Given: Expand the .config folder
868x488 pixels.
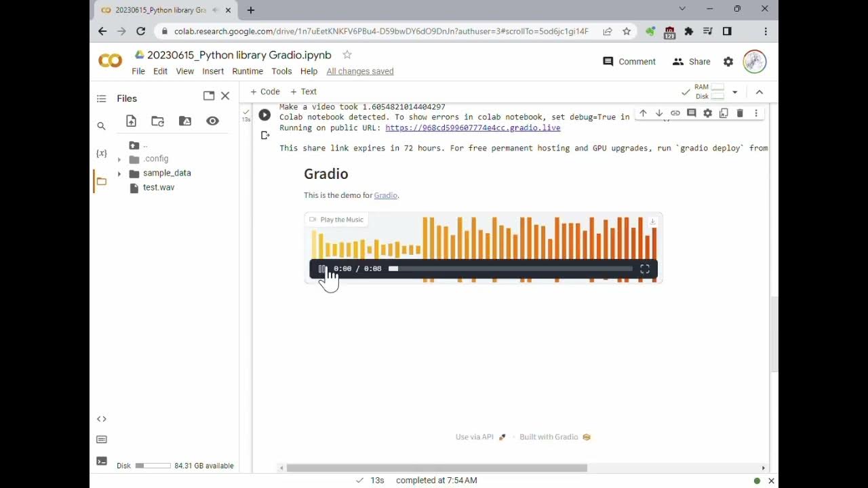Looking at the screenshot, I should (x=119, y=159).
